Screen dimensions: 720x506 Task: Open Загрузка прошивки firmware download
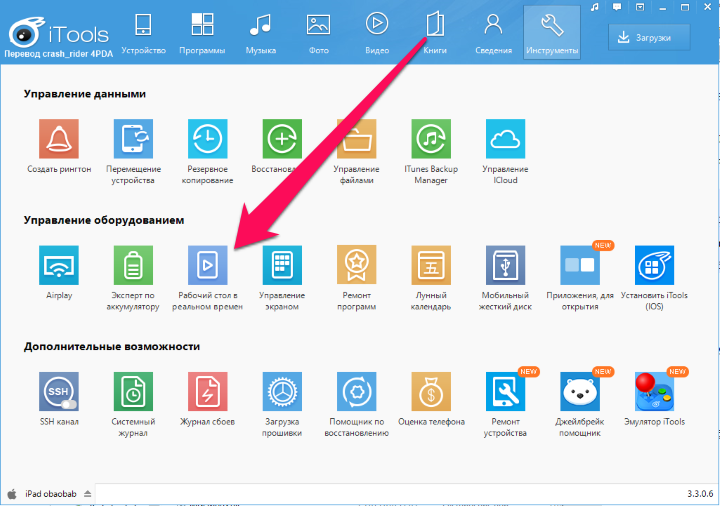point(282,391)
